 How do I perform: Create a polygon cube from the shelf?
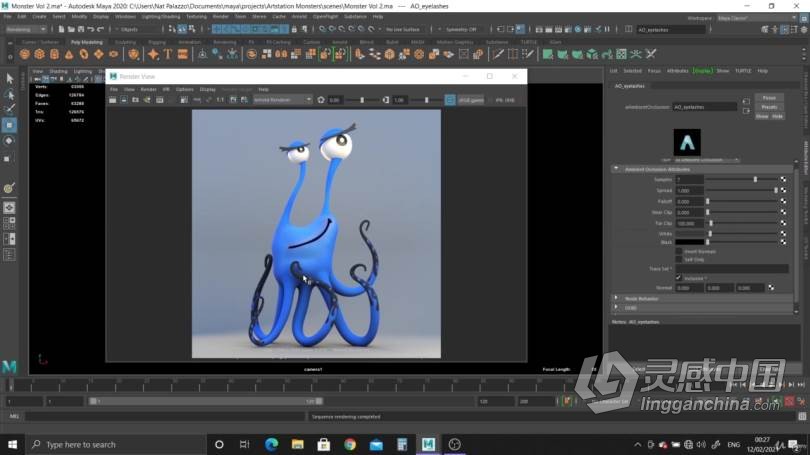tap(39, 54)
